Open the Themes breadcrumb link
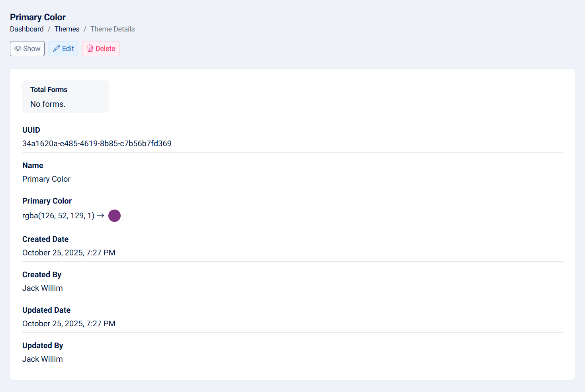 point(67,29)
